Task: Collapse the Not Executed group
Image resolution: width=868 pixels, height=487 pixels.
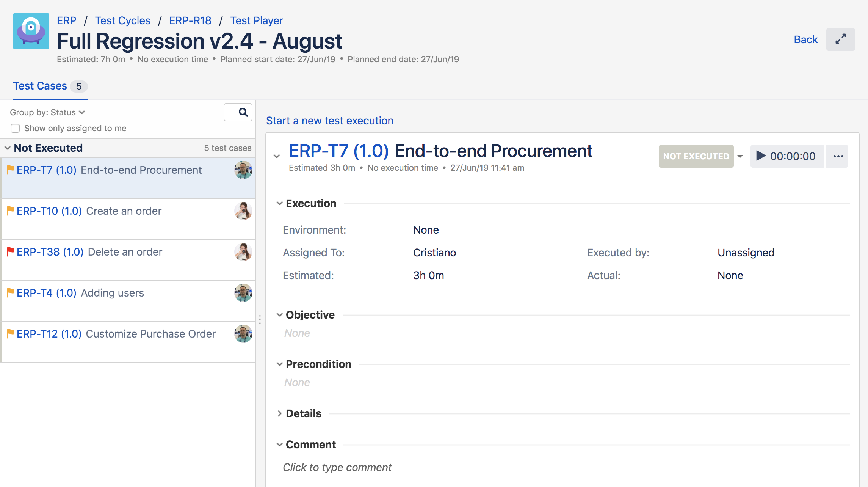Action: coord(8,148)
